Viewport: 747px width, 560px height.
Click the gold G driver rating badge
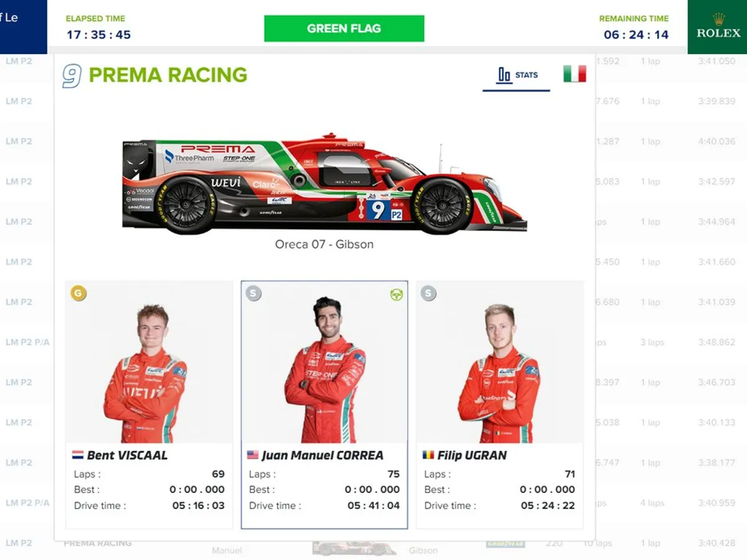(x=78, y=293)
